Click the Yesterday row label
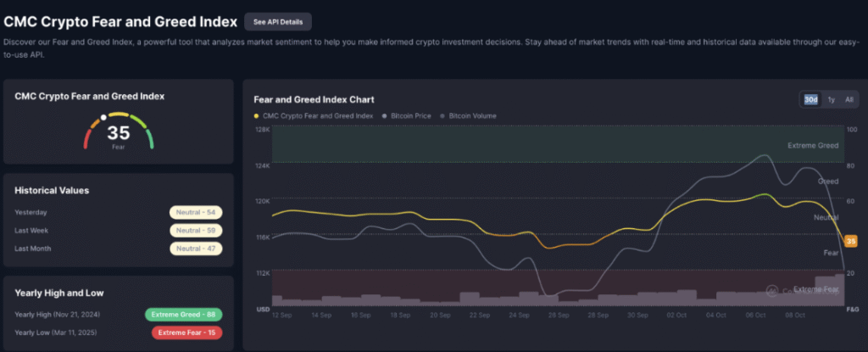The image size is (868, 352). point(31,212)
